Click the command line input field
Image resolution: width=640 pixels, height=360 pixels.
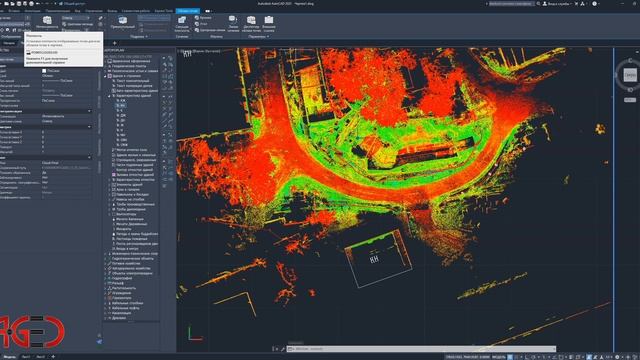click(420, 349)
